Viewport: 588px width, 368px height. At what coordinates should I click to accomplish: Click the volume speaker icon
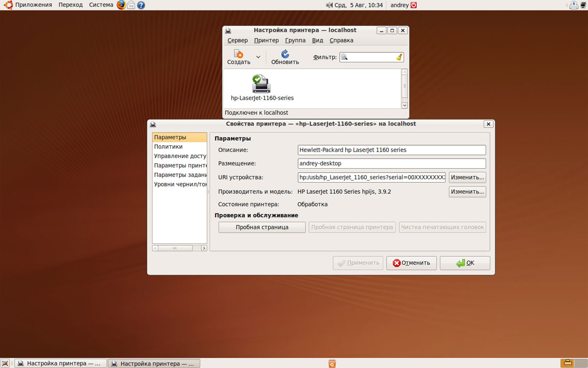click(x=329, y=5)
